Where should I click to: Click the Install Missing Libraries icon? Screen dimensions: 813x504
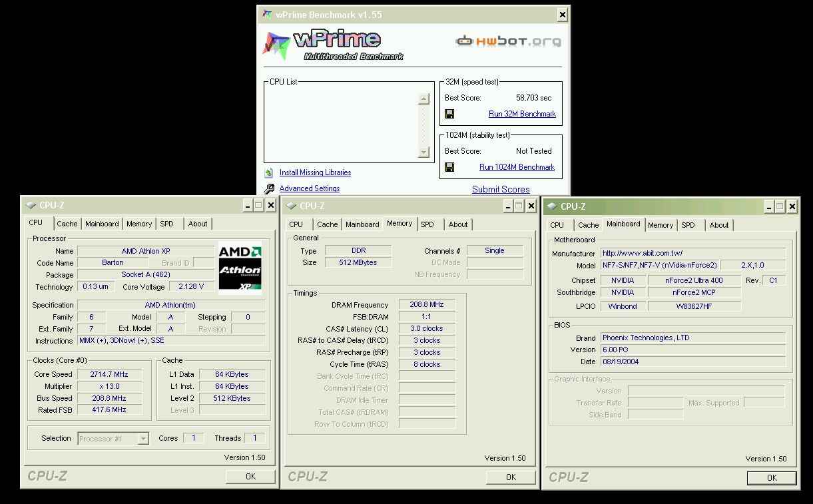coord(269,172)
